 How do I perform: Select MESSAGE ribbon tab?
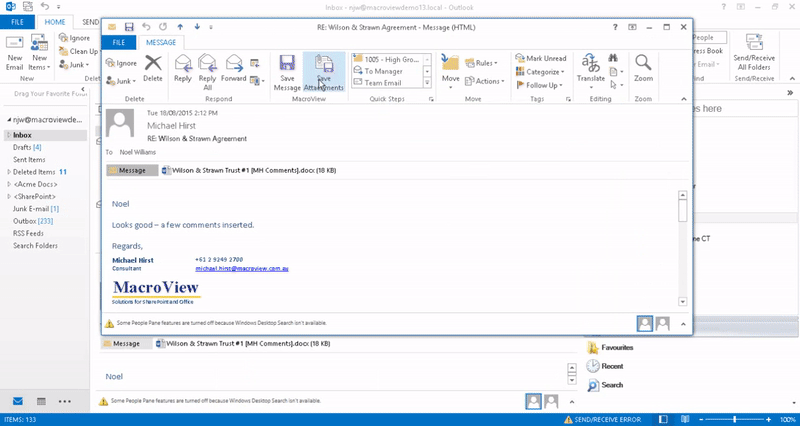point(161,42)
